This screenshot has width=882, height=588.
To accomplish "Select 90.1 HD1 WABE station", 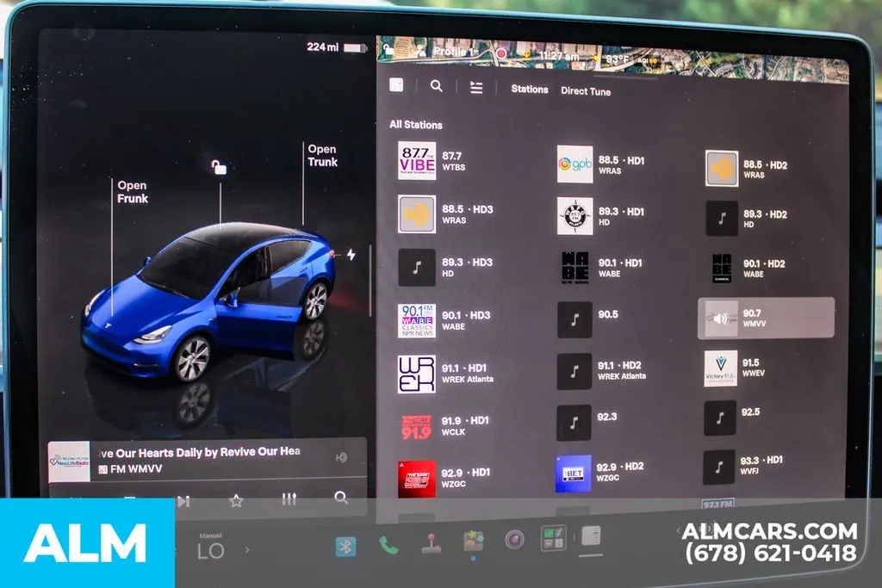I will [600, 268].
